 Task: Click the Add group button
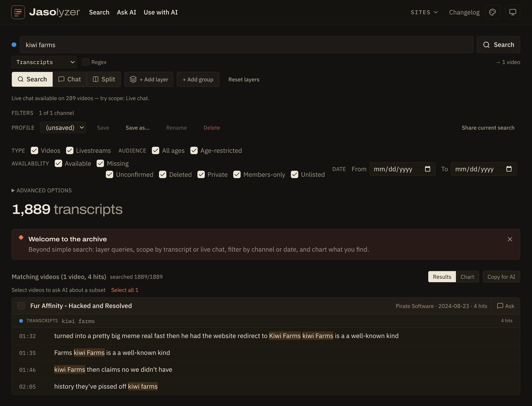198,79
